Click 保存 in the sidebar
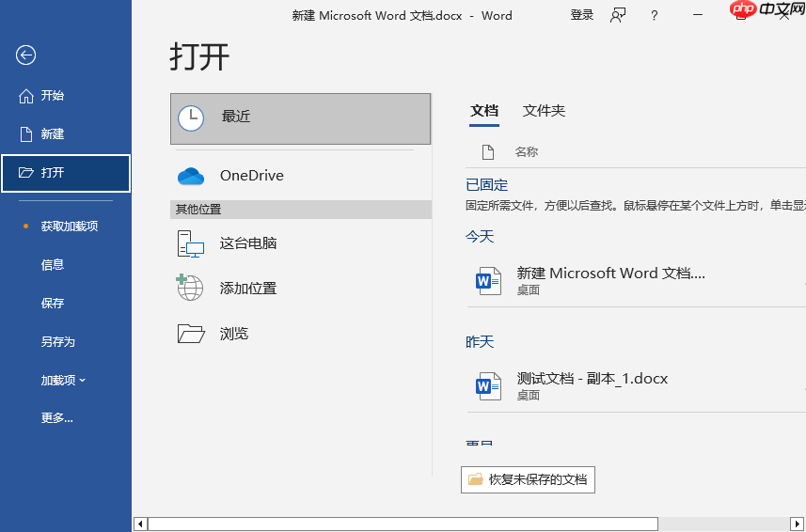Viewport: 806px width, 532px height. click(66, 303)
